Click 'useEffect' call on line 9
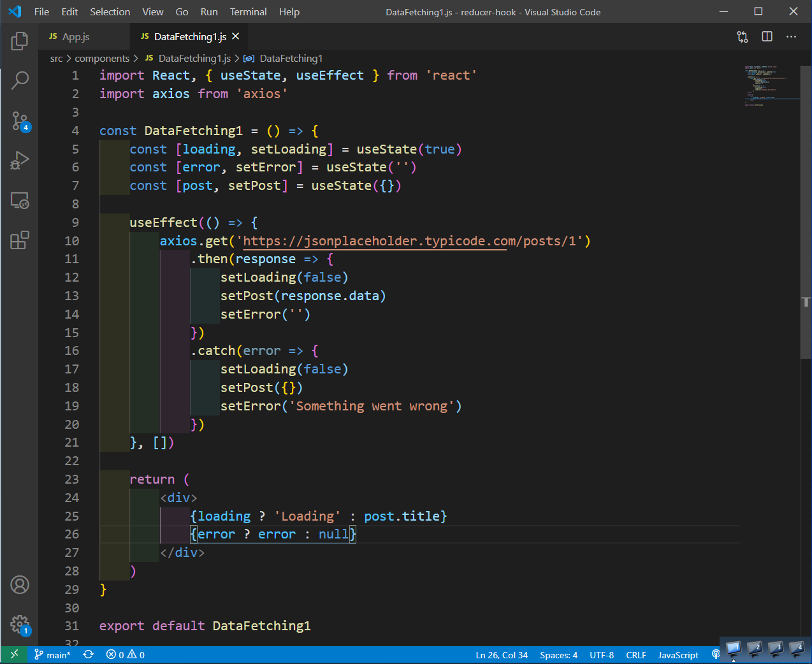The image size is (812, 664). pyautogui.click(x=163, y=222)
